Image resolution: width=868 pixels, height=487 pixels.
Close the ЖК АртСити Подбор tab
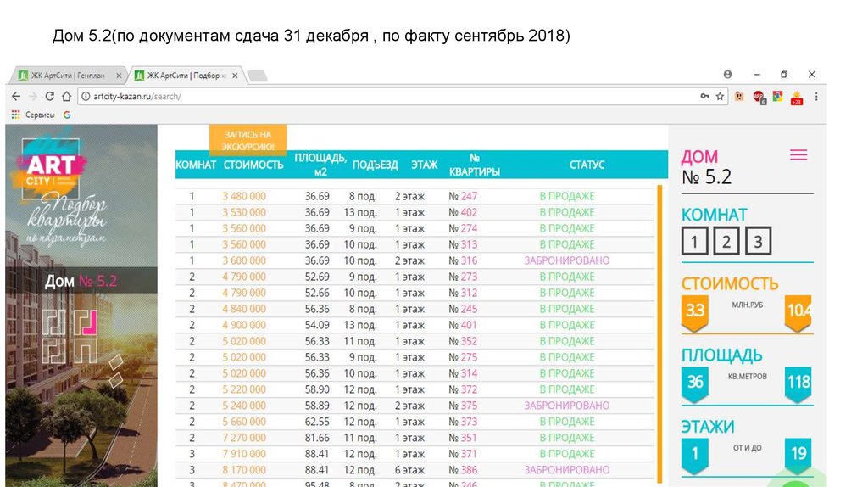[234, 76]
